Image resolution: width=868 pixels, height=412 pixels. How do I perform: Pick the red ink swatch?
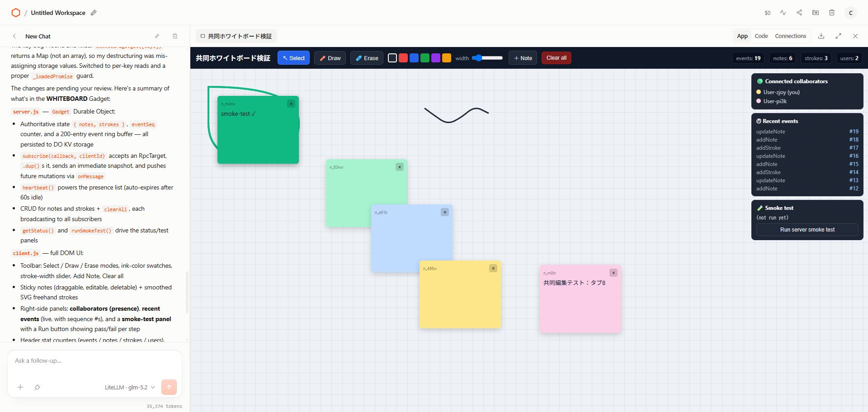pyautogui.click(x=403, y=58)
